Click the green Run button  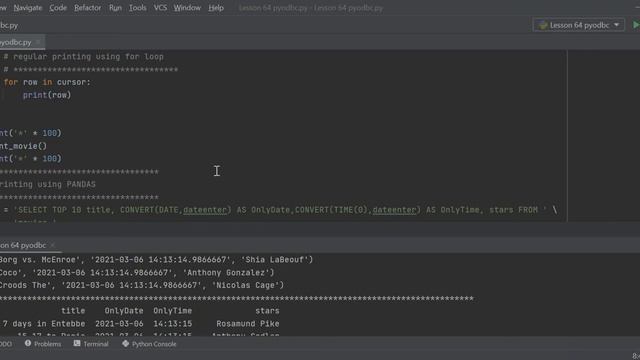tap(636, 25)
